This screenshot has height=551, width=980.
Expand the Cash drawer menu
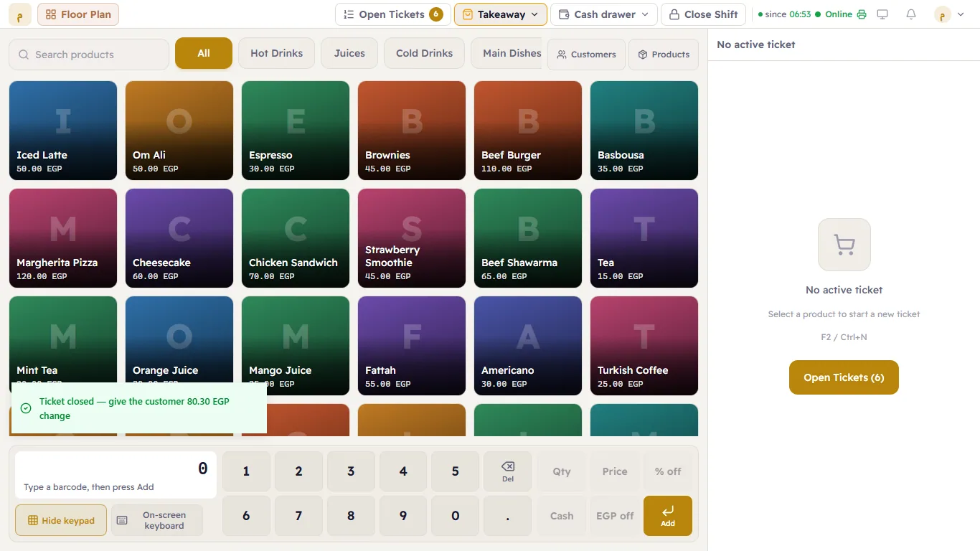pyautogui.click(x=603, y=14)
